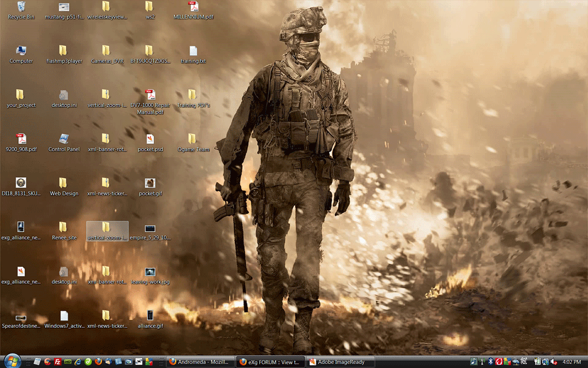The image size is (588, 368).
Task: Select the pocket.psd file
Action: [x=150, y=143]
